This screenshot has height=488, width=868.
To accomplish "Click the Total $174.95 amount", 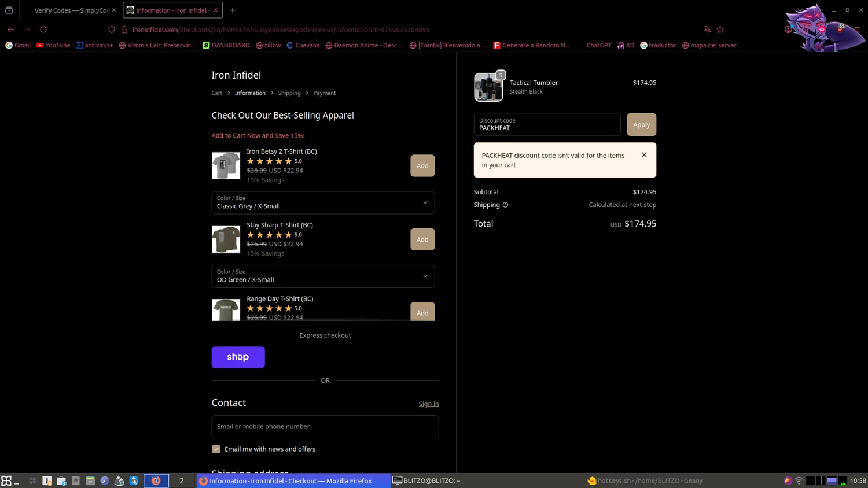I will point(641,224).
